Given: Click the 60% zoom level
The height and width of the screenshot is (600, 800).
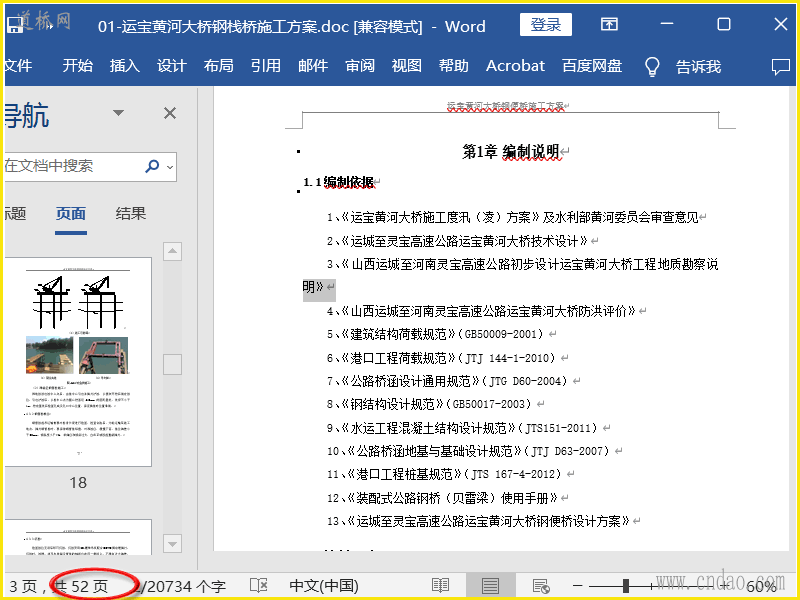Looking at the screenshot, I should (762, 587).
